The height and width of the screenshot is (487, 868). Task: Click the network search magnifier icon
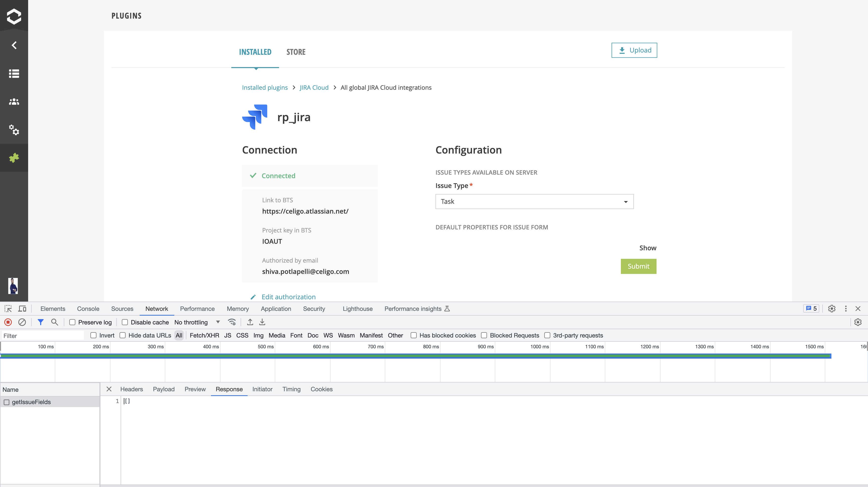tap(55, 322)
